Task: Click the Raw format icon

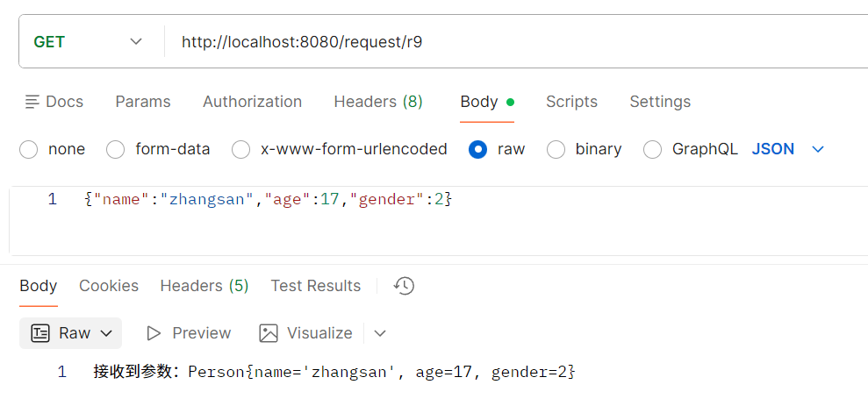Action: (40, 333)
